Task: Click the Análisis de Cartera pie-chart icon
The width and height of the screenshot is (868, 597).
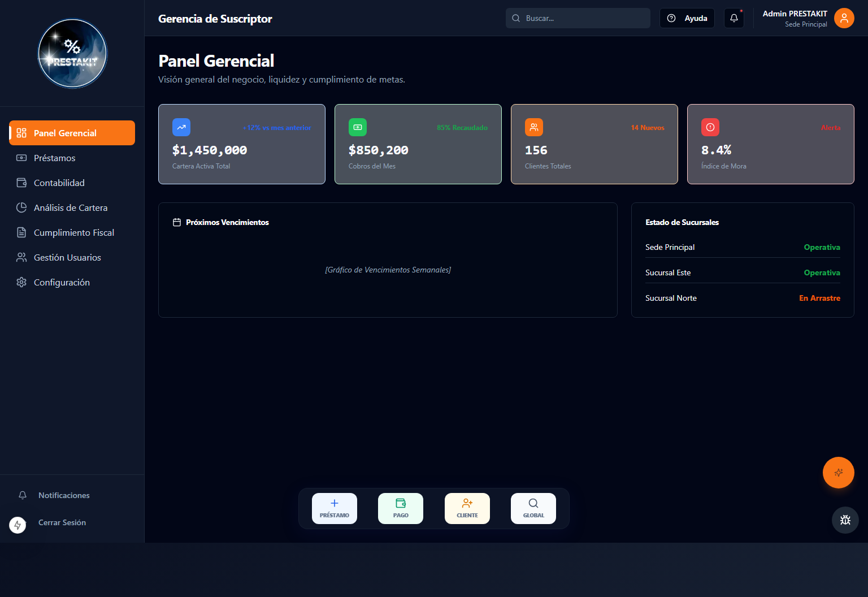Action: (x=21, y=207)
